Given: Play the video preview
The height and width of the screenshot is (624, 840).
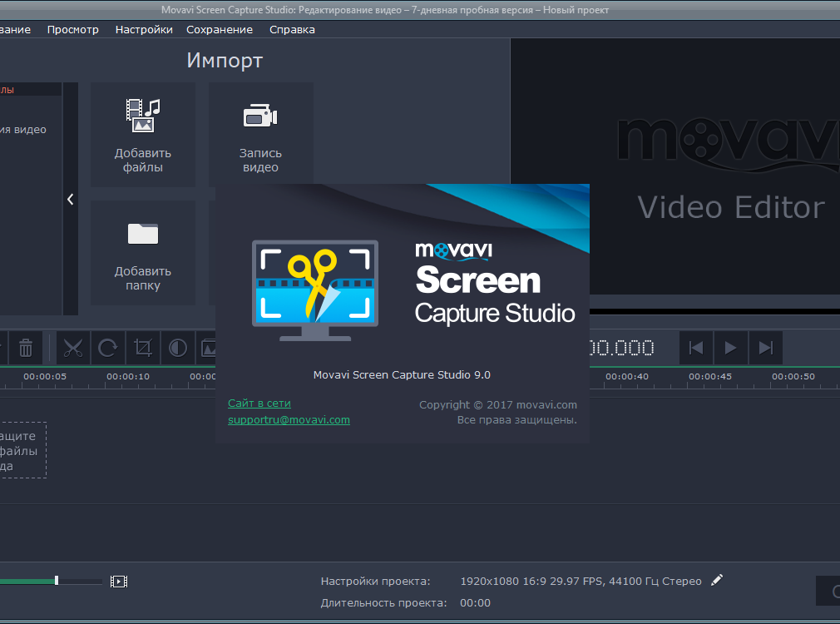Looking at the screenshot, I should 731,348.
